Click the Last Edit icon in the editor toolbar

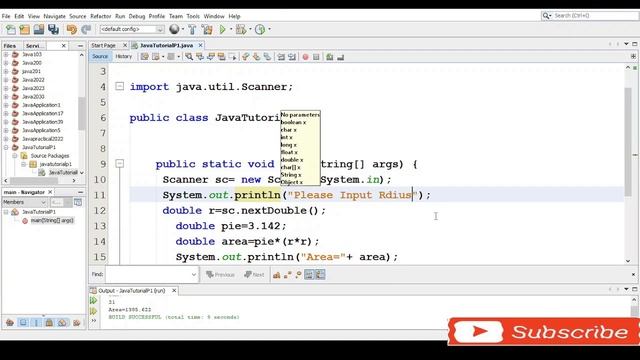click(144, 57)
